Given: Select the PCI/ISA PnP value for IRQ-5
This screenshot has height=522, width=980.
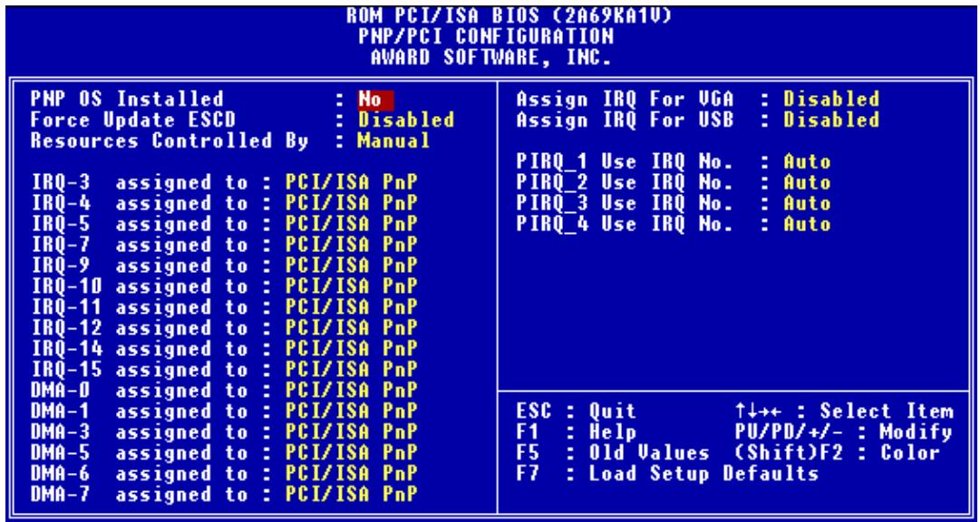Looking at the screenshot, I should coord(351,225).
